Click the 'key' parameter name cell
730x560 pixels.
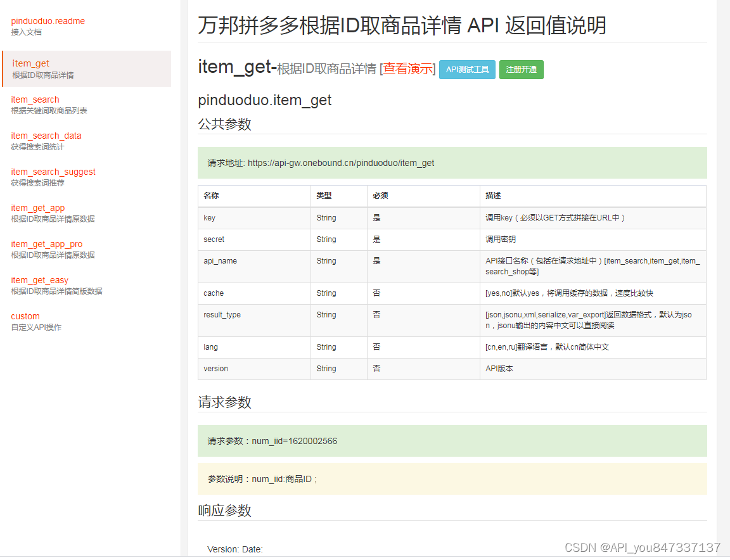point(254,218)
